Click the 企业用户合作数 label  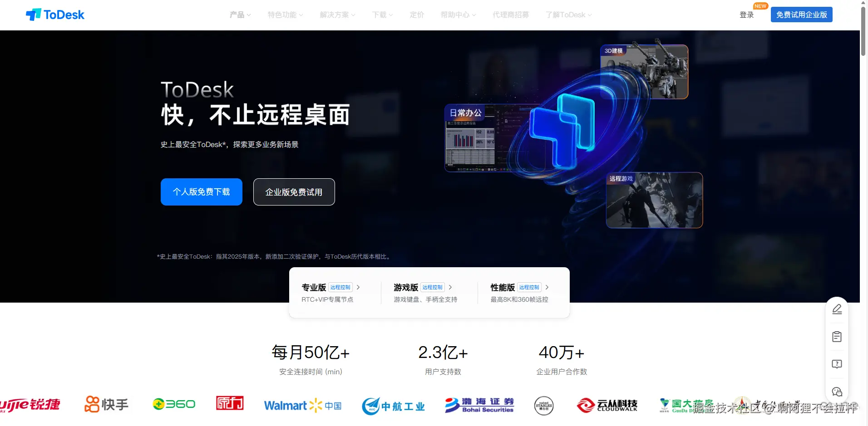(562, 372)
